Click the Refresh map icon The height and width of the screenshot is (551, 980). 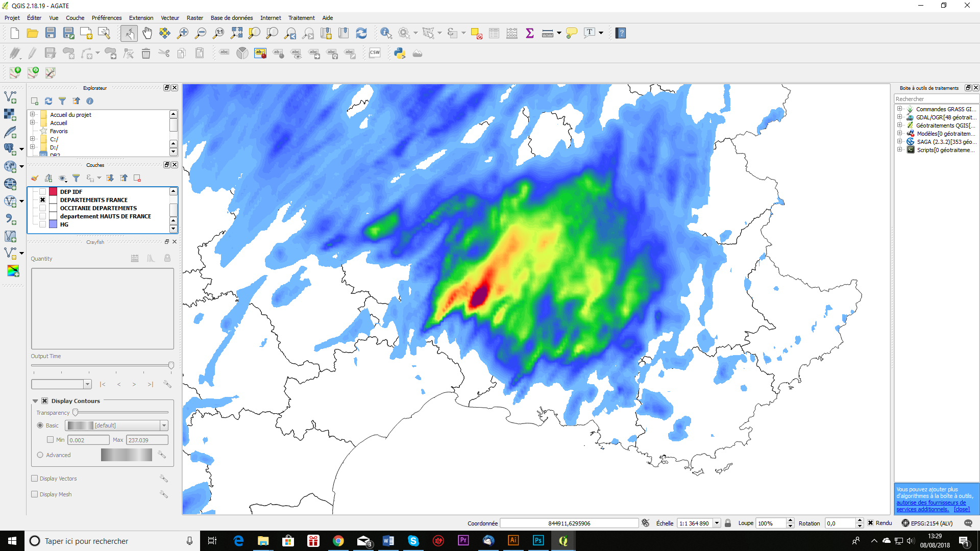pyautogui.click(x=361, y=33)
